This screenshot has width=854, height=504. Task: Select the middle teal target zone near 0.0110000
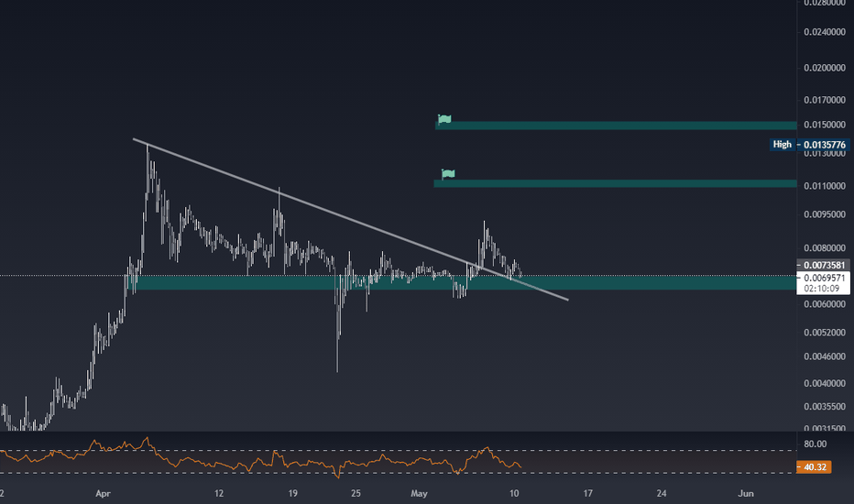click(615, 183)
